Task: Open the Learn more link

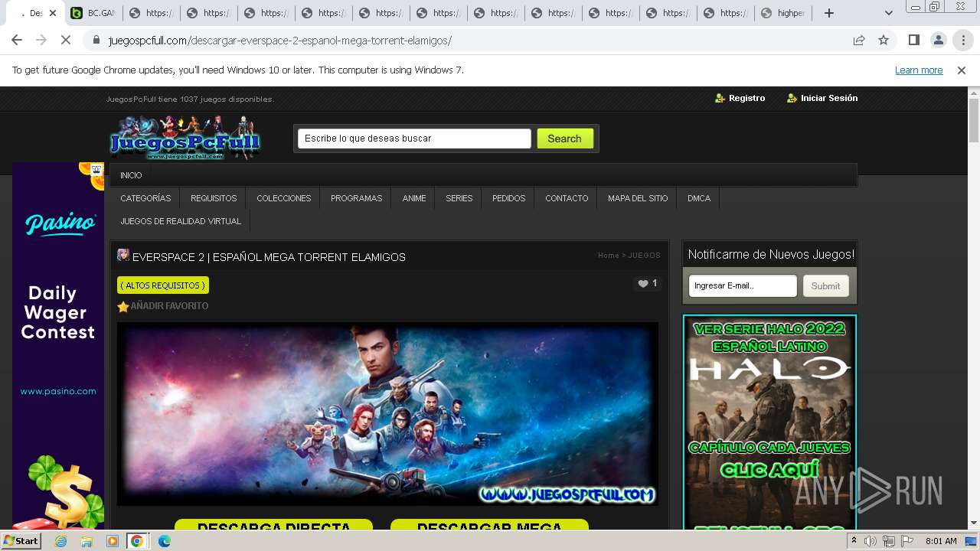Action: 919,70
